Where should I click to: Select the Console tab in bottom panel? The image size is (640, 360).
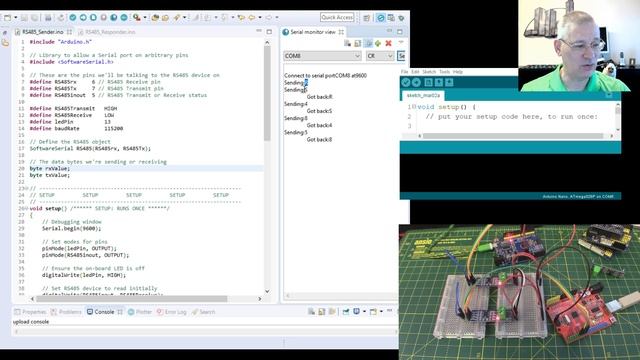pyautogui.click(x=104, y=312)
